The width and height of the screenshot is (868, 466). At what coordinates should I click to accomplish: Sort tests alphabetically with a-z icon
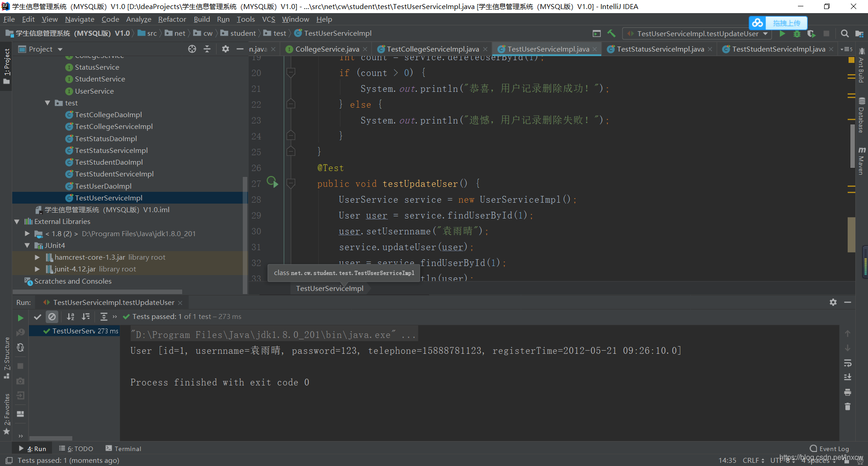point(71,317)
